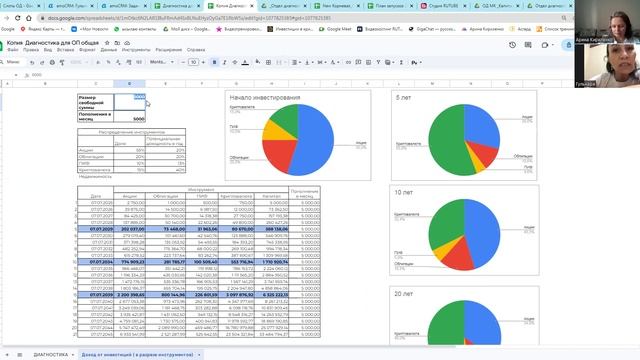Open the Инструменты menu

pyautogui.click(x=136, y=49)
